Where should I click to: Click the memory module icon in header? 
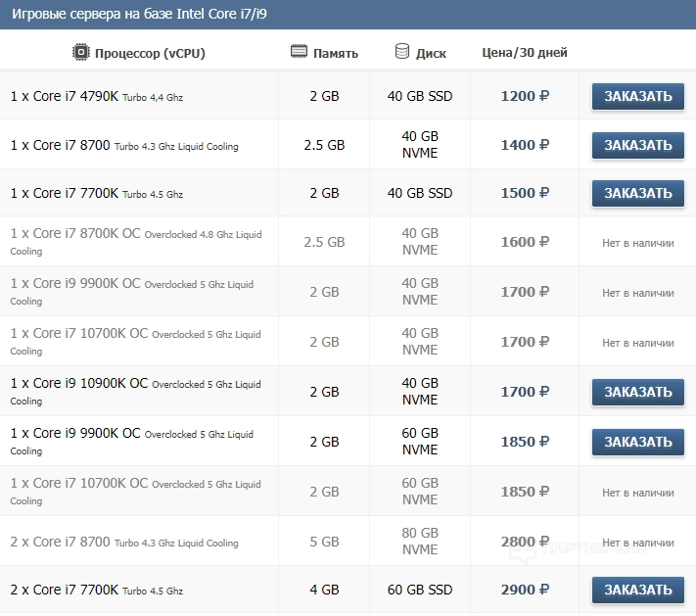pos(299,51)
